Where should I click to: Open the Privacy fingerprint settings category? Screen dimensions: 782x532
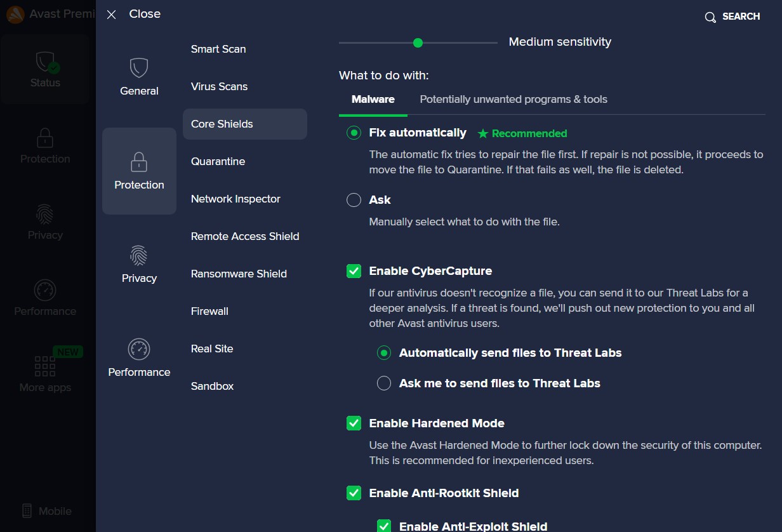(x=138, y=256)
